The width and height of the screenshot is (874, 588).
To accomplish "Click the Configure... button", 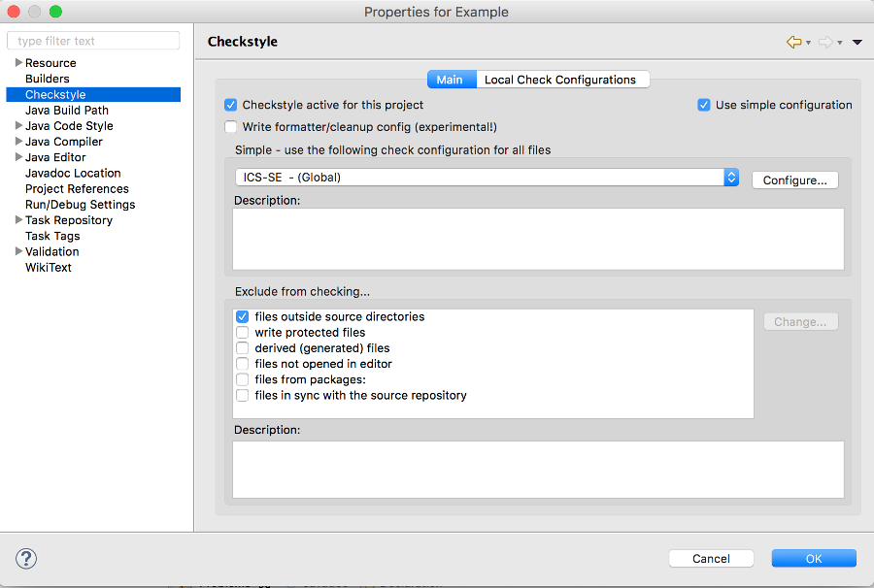I will pyautogui.click(x=794, y=180).
